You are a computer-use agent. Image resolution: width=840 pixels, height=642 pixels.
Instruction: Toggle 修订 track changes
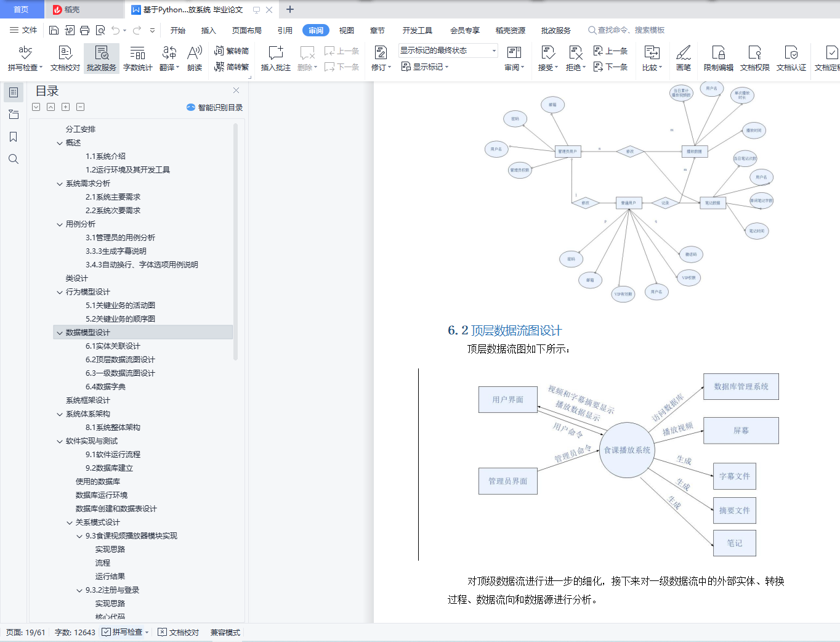click(381, 59)
